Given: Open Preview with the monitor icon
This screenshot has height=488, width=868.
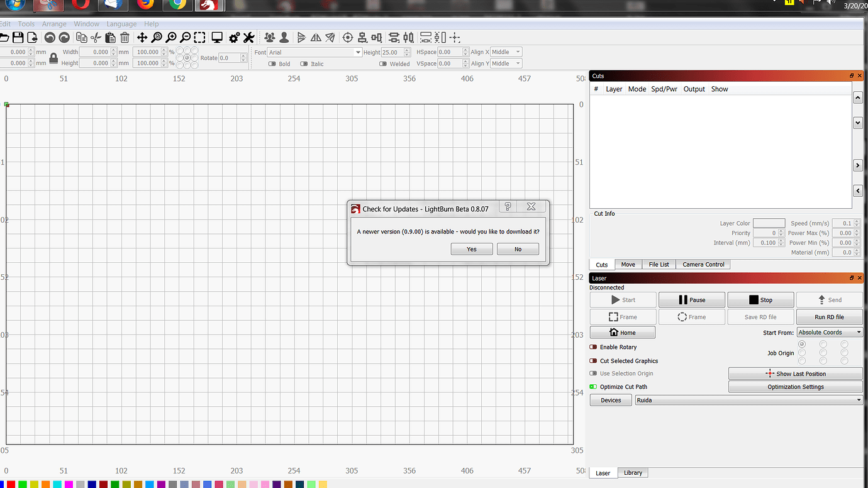Looking at the screenshot, I should coord(217,38).
